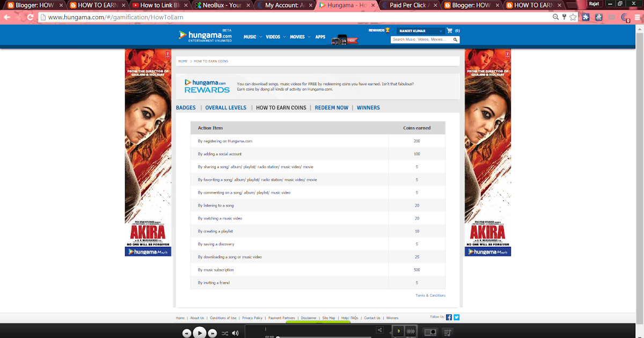Open the Site Map footer link

pos(329,318)
